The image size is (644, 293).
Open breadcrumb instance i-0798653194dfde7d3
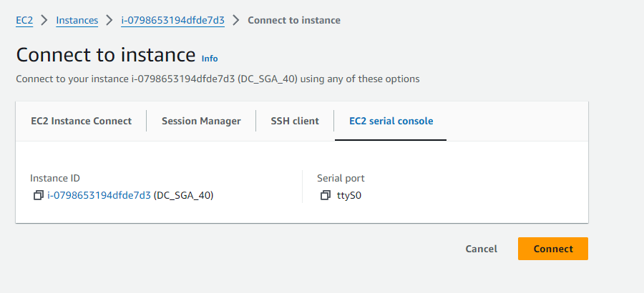173,20
